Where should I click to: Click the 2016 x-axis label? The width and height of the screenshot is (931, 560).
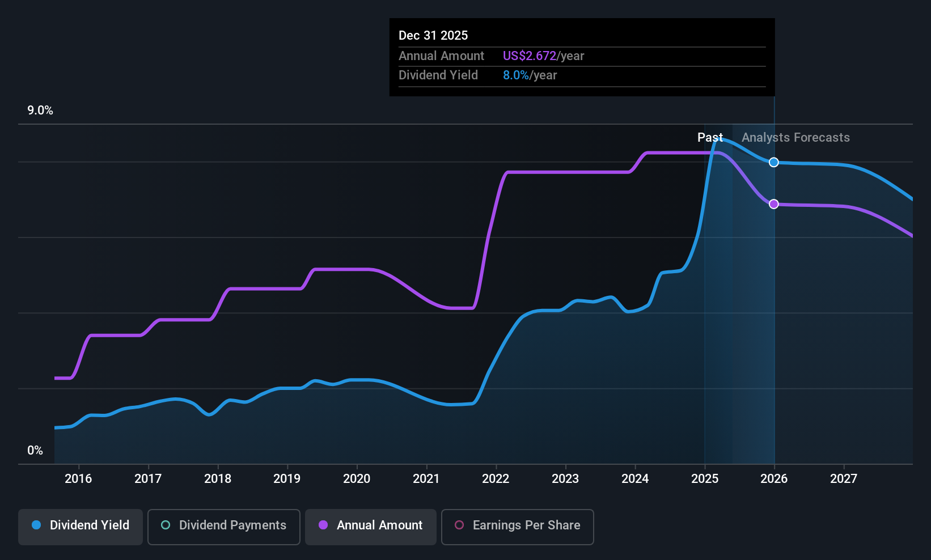78,479
